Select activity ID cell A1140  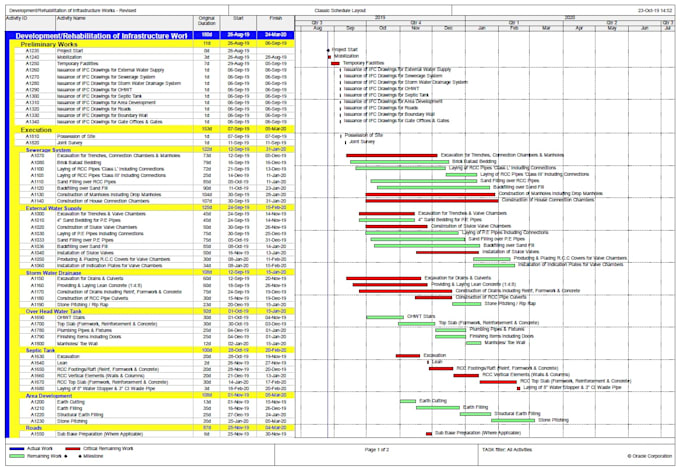pos(37,201)
